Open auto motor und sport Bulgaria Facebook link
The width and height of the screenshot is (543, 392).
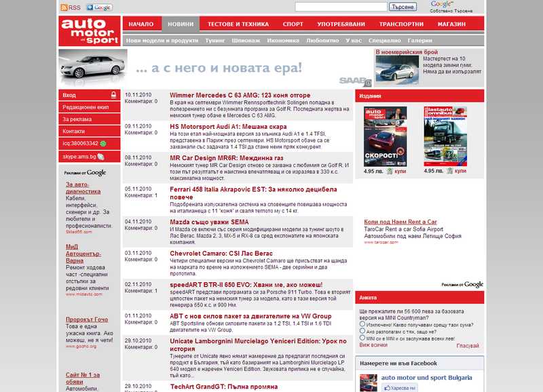(427, 378)
